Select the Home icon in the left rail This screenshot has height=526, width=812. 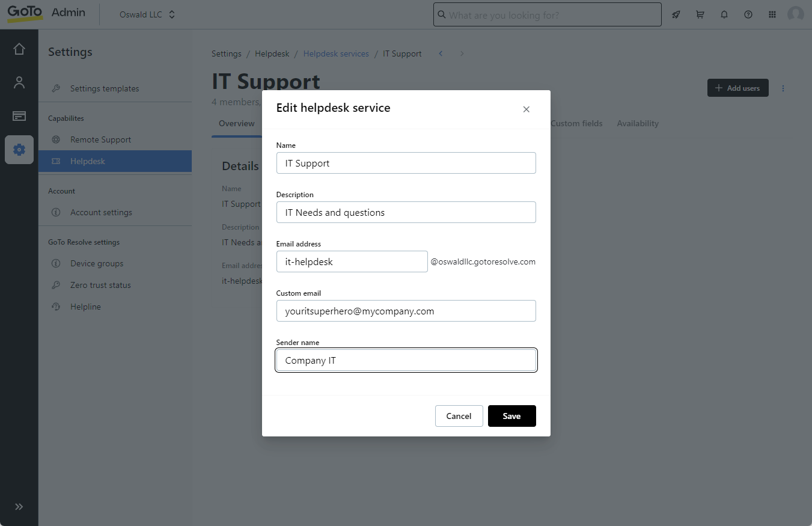(19, 47)
